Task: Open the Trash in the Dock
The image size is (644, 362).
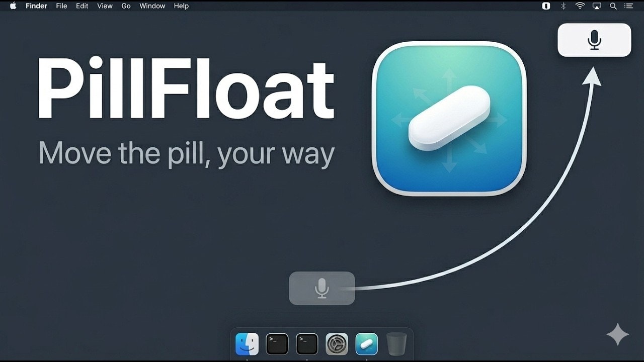Action: [396, 344]
